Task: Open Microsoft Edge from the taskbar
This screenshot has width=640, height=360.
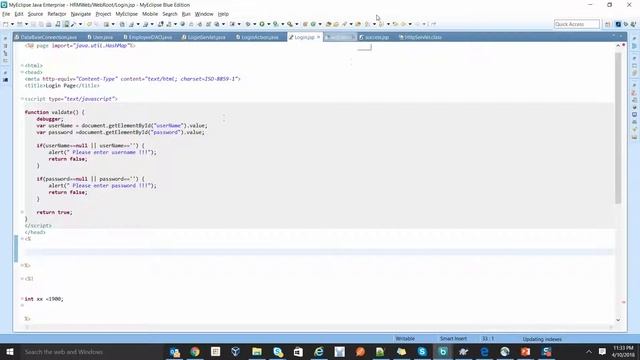Action: [484, 352]
